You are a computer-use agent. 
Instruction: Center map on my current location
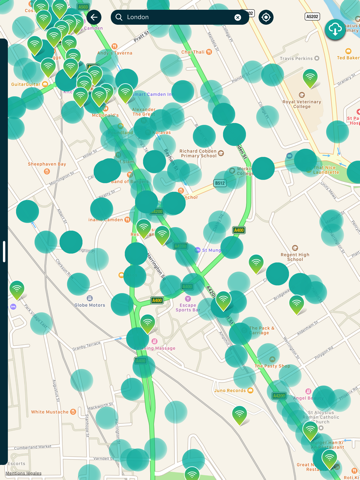pyautogui.click(x=266, y=17)
